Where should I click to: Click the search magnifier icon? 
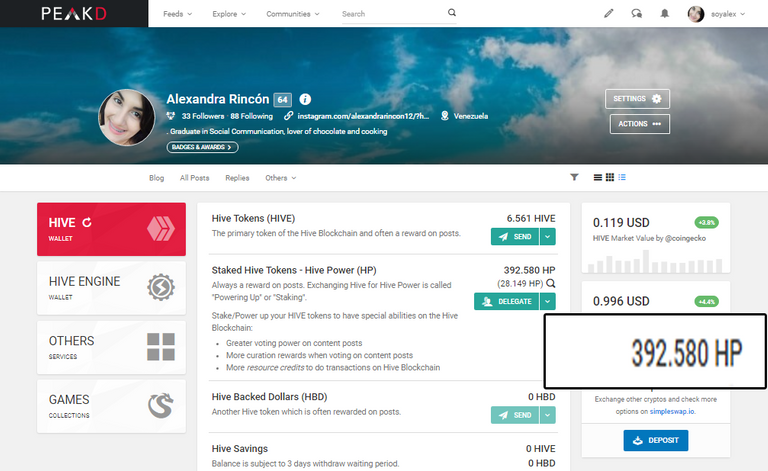(x=452, y=13)
